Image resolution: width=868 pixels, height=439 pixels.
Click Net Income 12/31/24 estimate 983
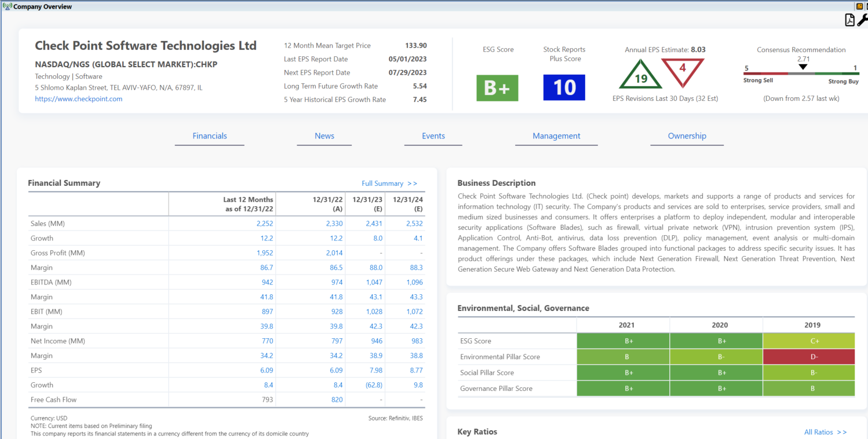(417, 341)
